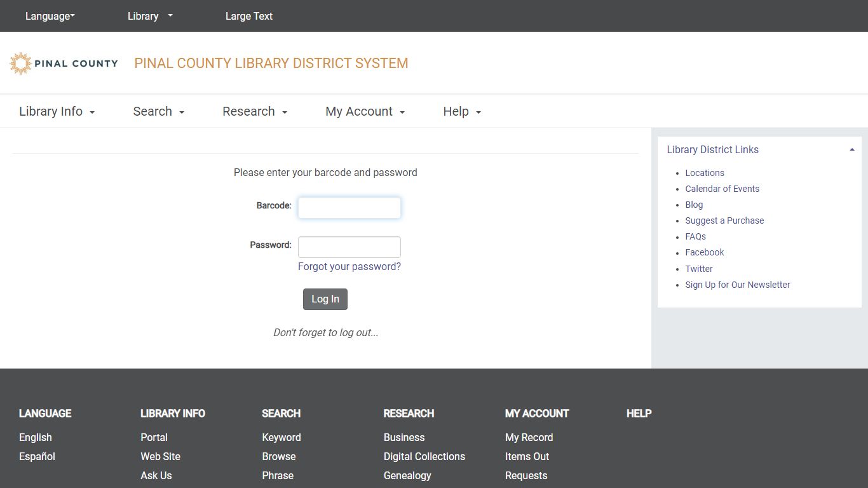Click the SEARCH footer heading
This screenshot has height=488, width=868.
pos(281,414)
